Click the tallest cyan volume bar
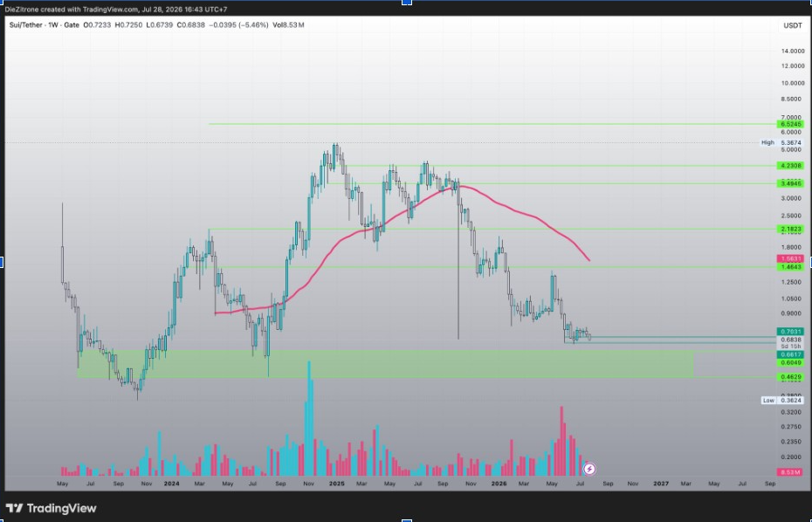This screenshot has height=522, width=812. click(x=309, y=418)
